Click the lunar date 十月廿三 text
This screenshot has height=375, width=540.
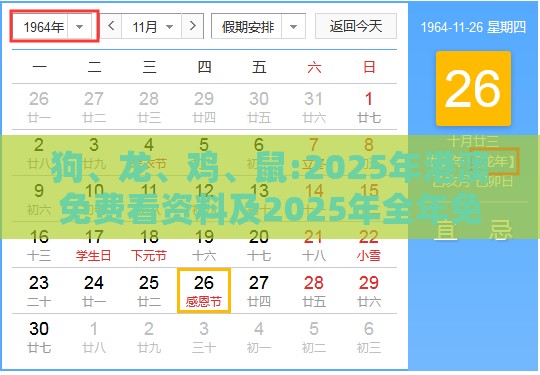473,141
